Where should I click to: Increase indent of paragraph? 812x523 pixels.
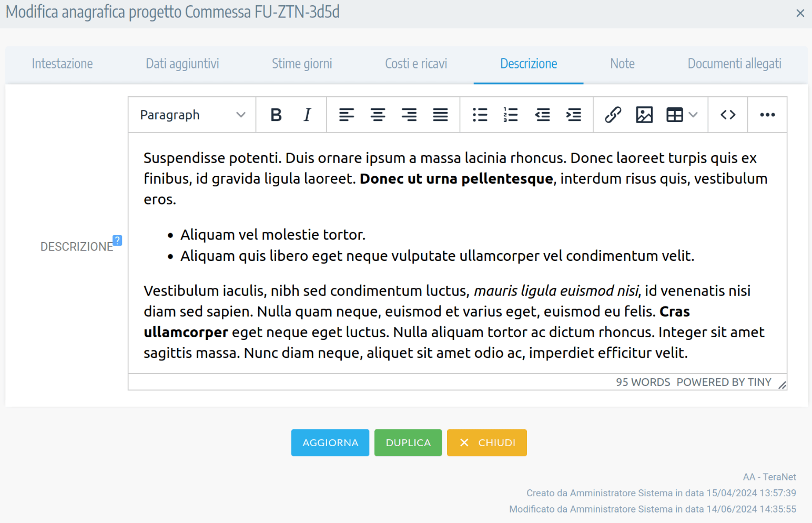[573, 115]
